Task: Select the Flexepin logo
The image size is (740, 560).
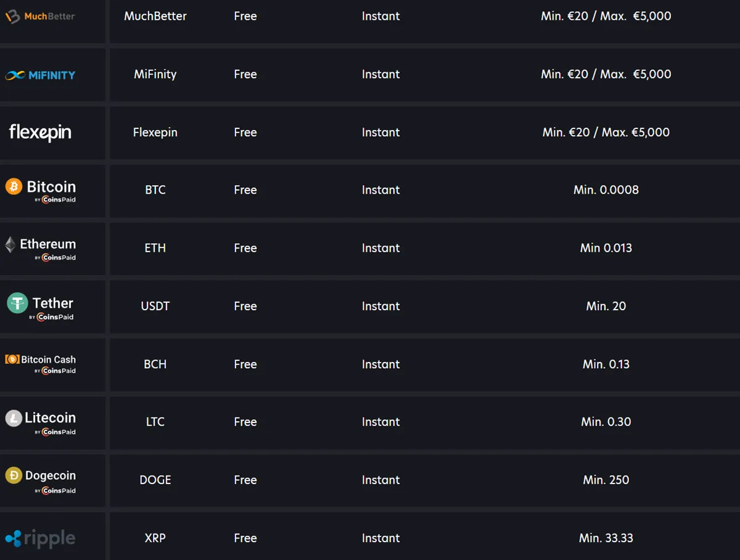Action: (x=40, y=132)
